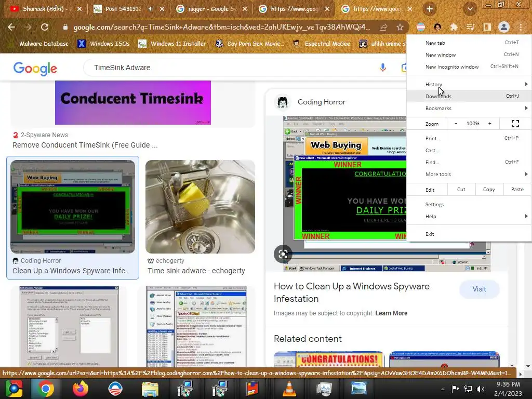The height and width of the screenshot is (399, 532).
Task: Click the address bar URL
Action: pyautogui.click(x=221, y=27)
